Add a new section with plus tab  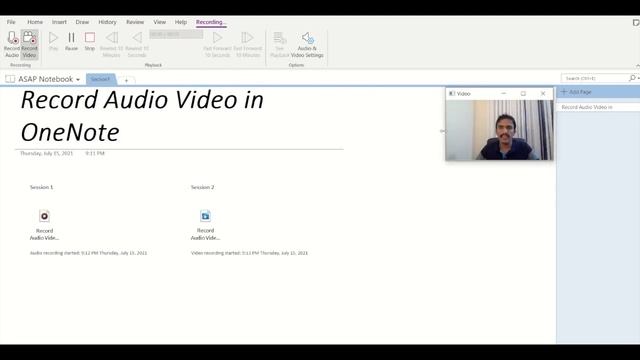tap(127, 80)
